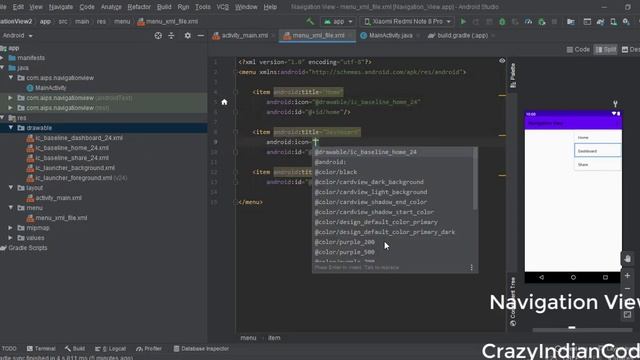Image resolution: width=640 pixels, height=360 pixels.
Task: Open autocomplete popup options three-dot menu
Action: 471,268
